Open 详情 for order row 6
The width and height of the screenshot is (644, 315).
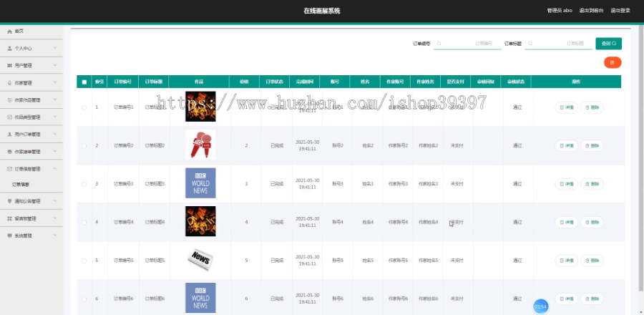pyautogui.click(x=567, y=299)
